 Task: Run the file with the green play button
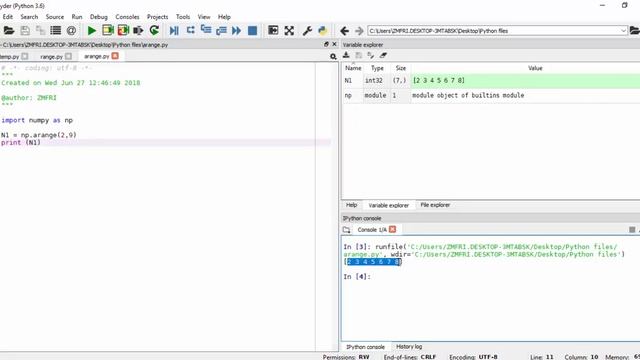(x=92, y=31)
